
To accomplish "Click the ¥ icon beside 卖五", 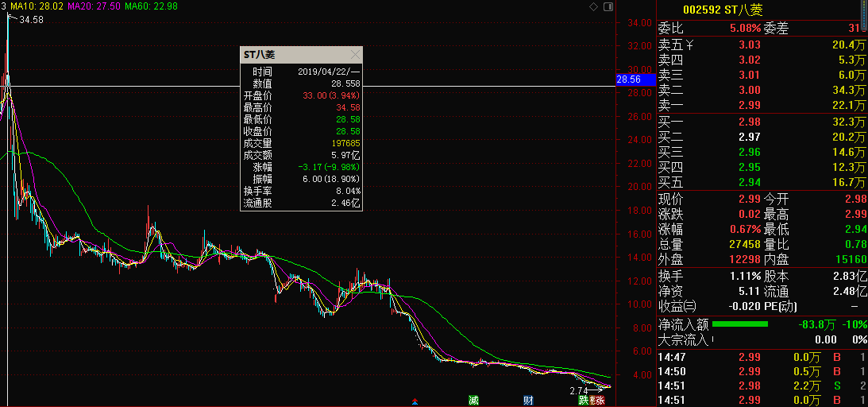I will click(689, 45).
